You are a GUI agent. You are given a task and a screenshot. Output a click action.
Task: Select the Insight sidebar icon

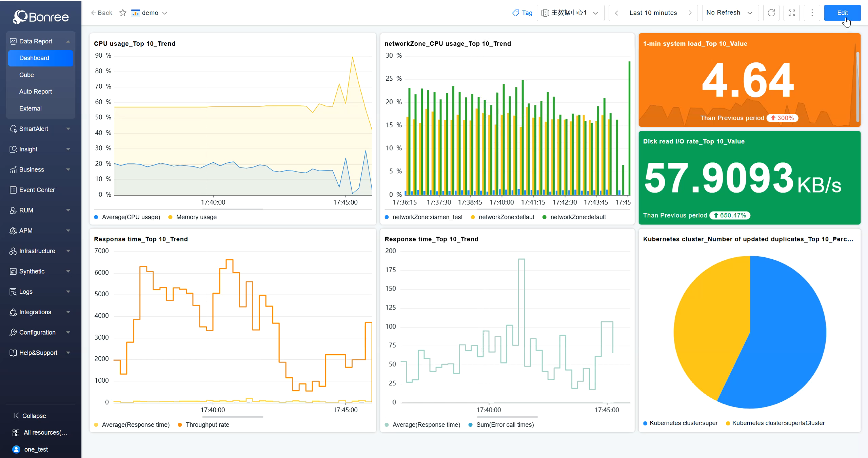pos(13,149)
